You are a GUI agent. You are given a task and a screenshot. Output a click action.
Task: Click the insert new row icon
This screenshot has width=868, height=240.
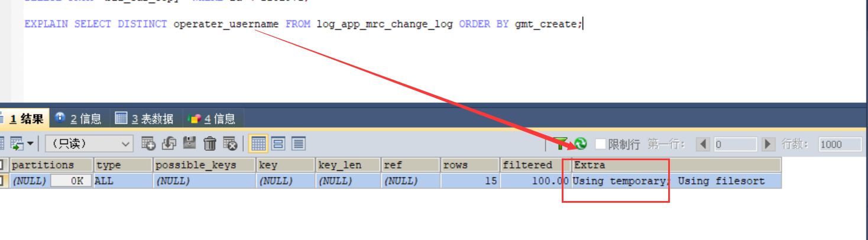(148, 143)
